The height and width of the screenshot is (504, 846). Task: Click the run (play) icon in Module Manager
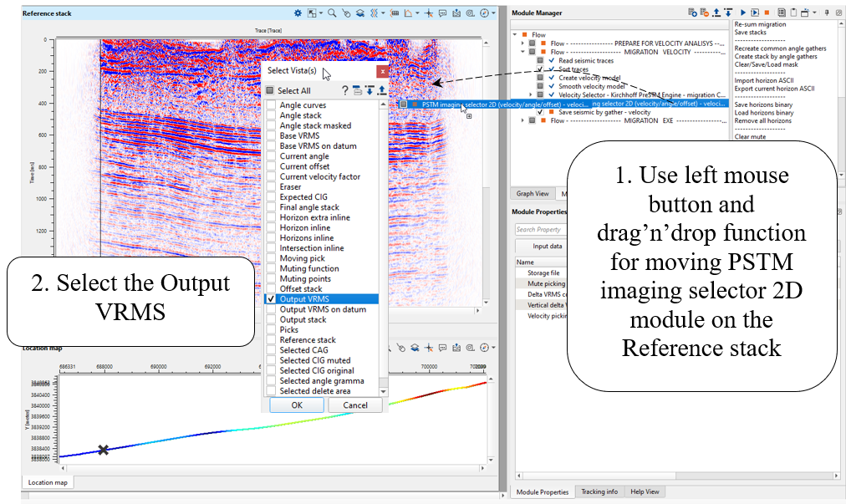point(742,13)
